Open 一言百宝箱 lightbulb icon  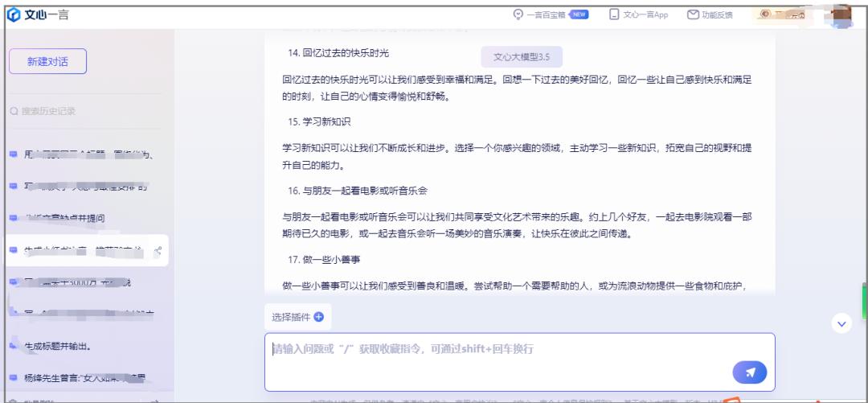(x=518, y=15)
